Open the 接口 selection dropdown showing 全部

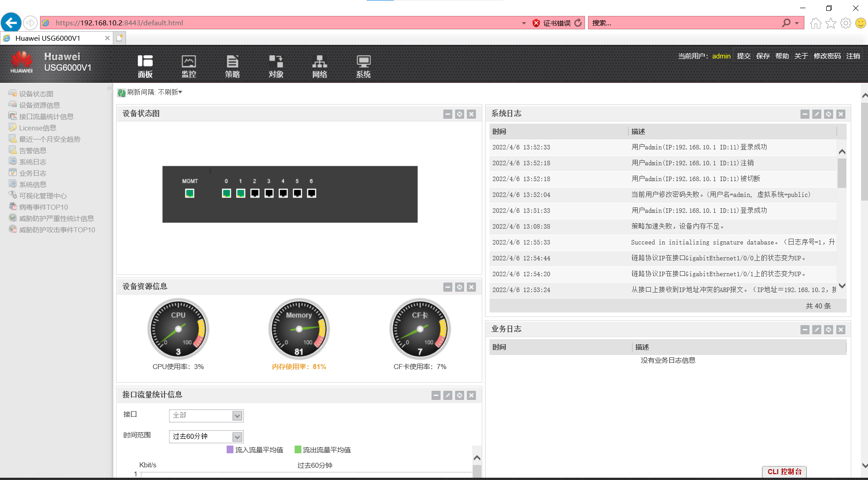tap(237, 415)
